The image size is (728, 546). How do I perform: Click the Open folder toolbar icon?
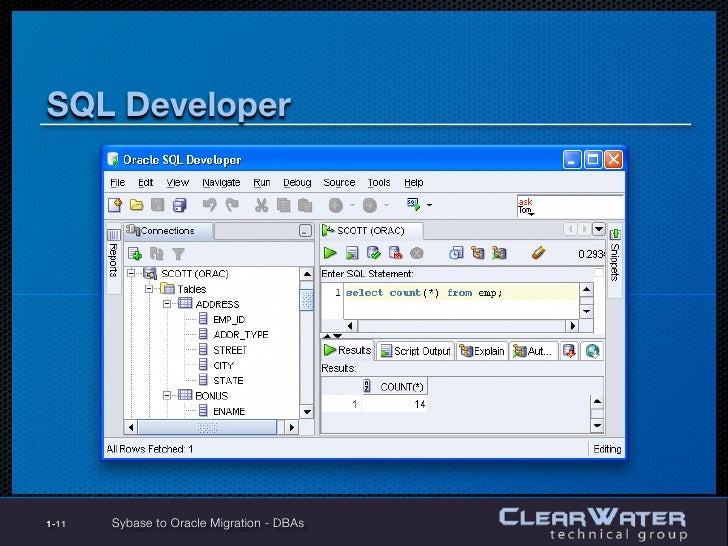[136, 205]
